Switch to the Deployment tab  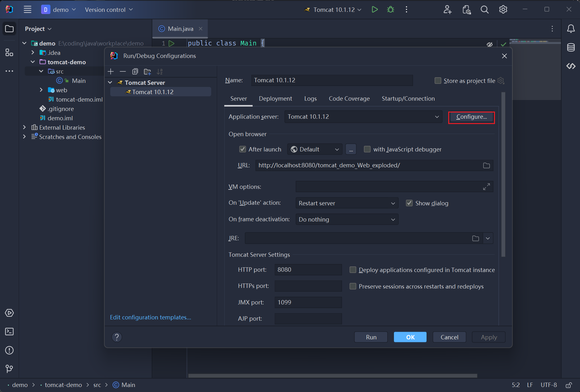coord(275,99)
